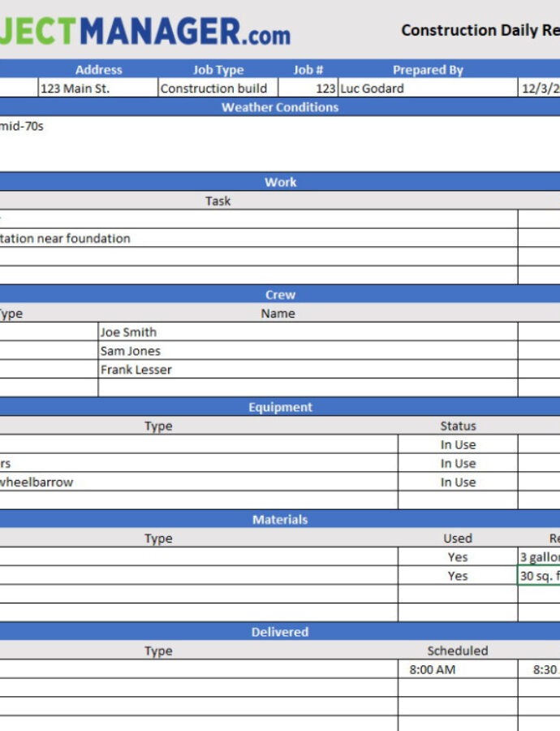Select the '8:00 AM' scheduled delivery cell
Viewport: 560px width, 731px height.
458,670
